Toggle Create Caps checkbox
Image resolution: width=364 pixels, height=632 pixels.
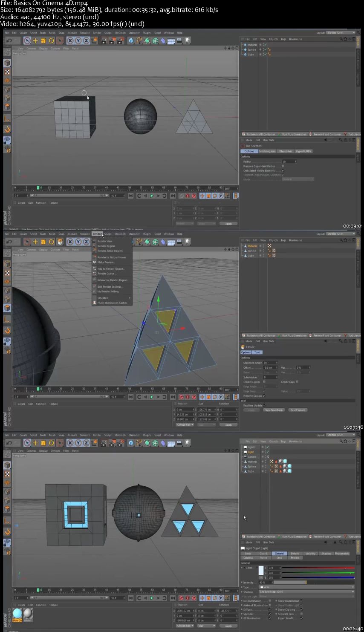coord(297,382)
